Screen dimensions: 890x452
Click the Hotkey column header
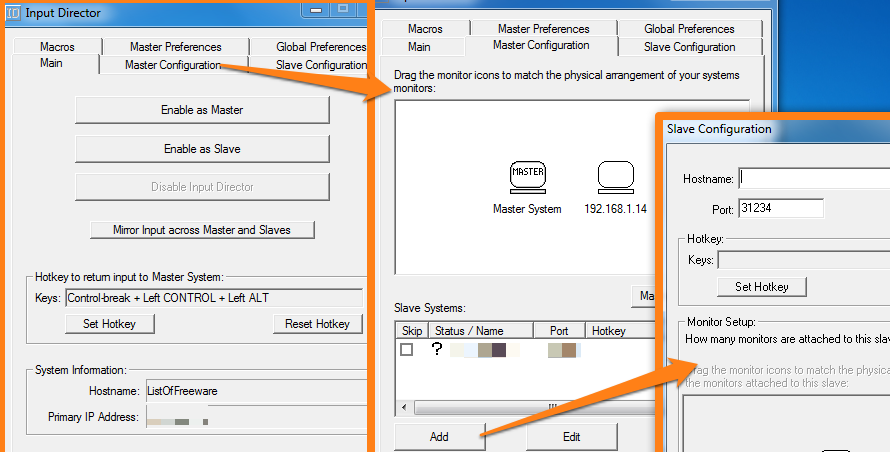pyautogui.click(x=620, y=330)
